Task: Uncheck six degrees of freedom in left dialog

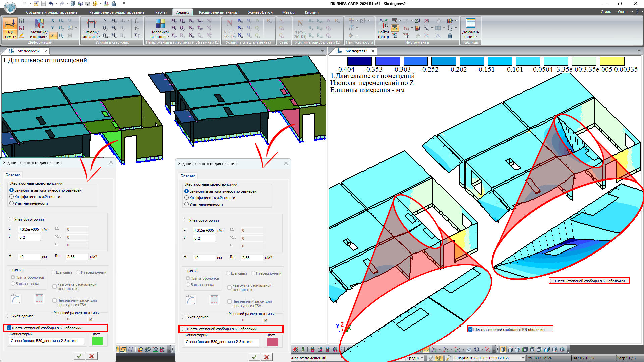Action: 9,328
